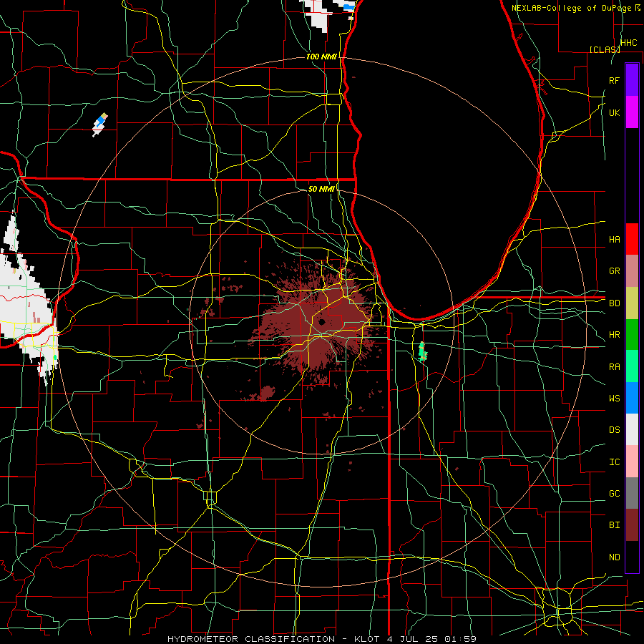Screen dimensions: 644x644
Task: Click the WS blue legend swatch
Action: [x=632, y=398]
